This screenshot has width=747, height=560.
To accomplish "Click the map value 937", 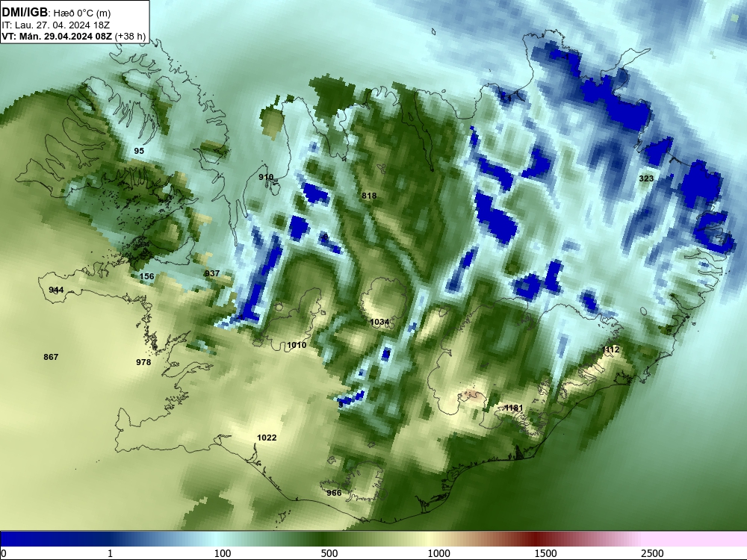I will (x=212, y=273).
